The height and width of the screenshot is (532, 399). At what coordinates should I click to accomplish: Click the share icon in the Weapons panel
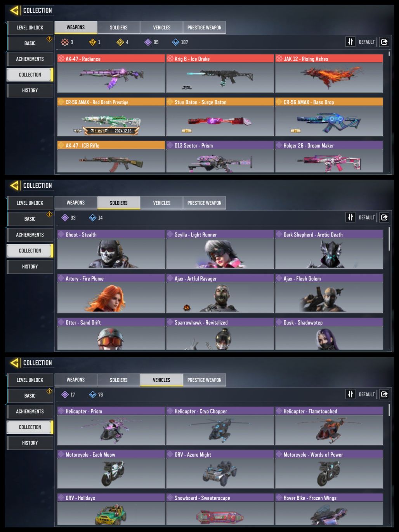(x=384, y=42)
